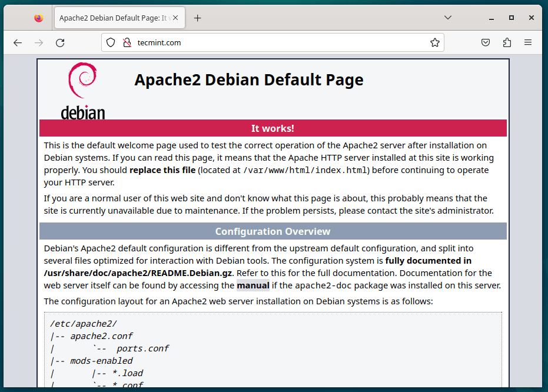
Task: Click the tecmint.com address bar
Action: [273, 42]
